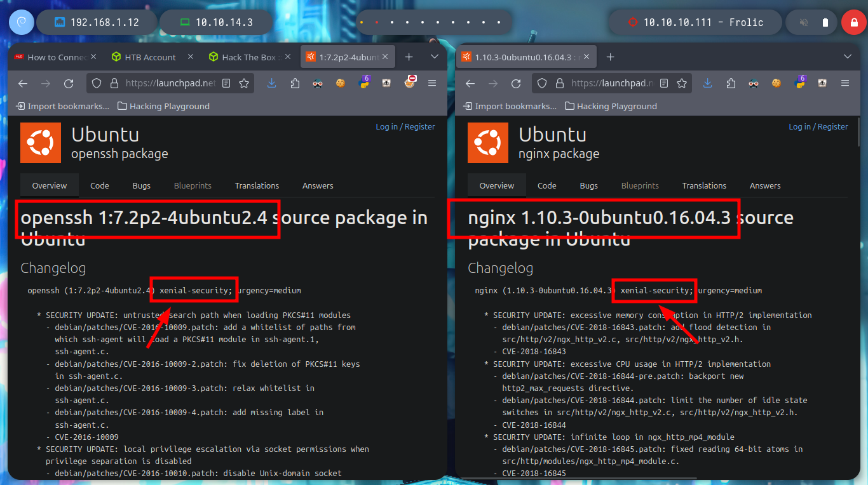Toggle reader view in the openssh window
The image size is (868, 485).
coord(227,83)
